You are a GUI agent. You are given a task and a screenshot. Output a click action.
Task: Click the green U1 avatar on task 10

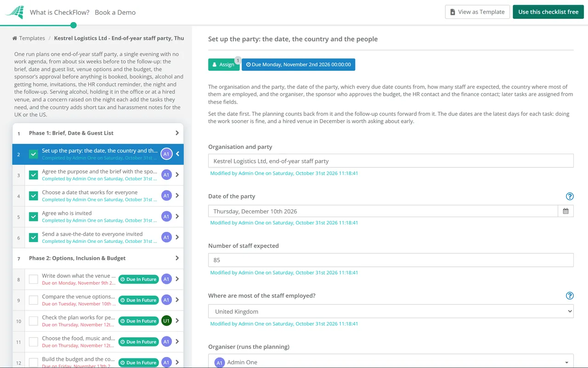point(166,321)
